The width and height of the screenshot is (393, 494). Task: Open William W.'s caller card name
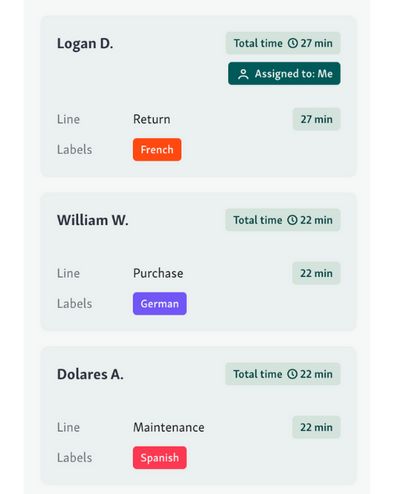pyautogui.click(x=93, y=220)
